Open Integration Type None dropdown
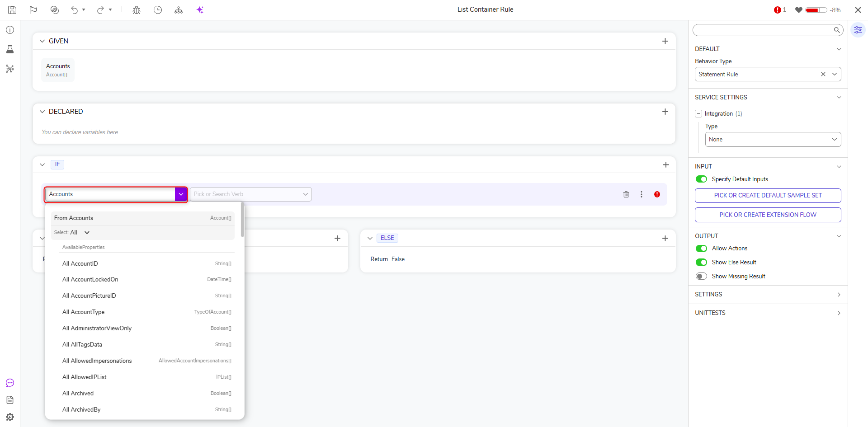This screenshot has height=427, width=868. coord(773,140)
